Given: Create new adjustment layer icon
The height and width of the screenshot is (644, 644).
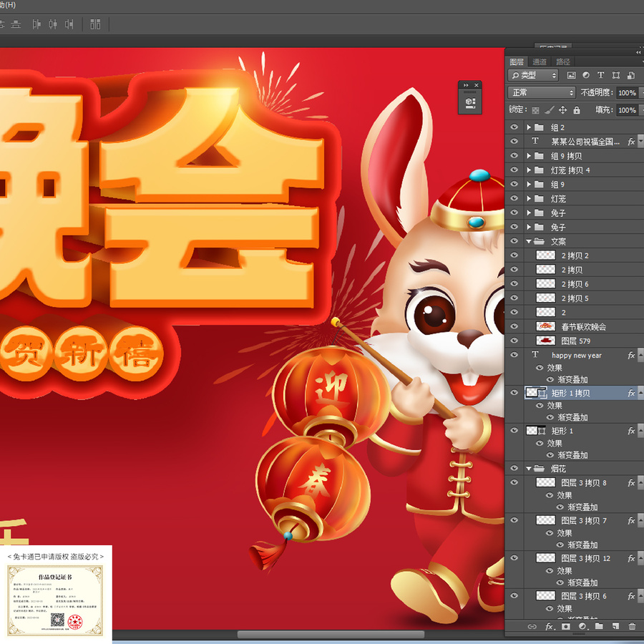Looking at the screenshot, I should click(582, 627).
